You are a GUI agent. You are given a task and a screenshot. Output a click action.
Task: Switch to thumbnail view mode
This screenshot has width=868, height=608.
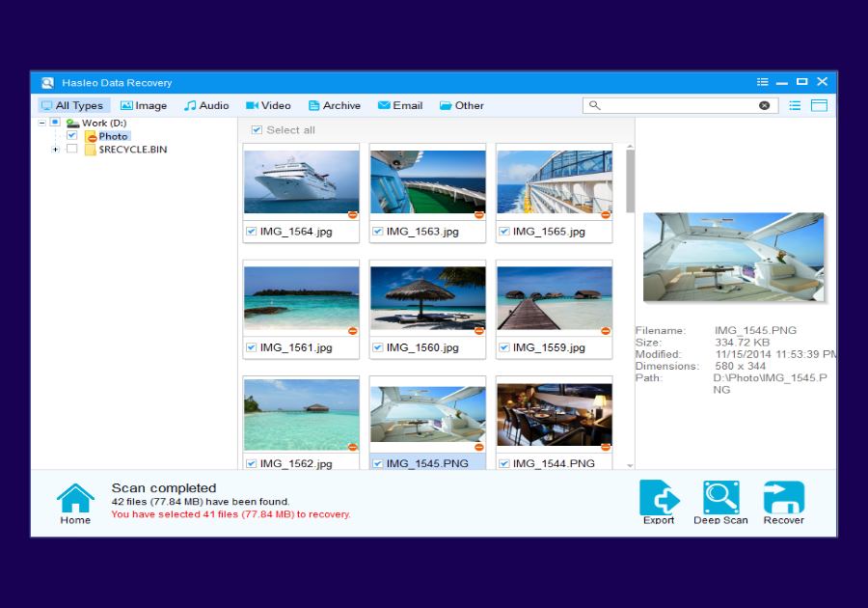click(819, 105)
